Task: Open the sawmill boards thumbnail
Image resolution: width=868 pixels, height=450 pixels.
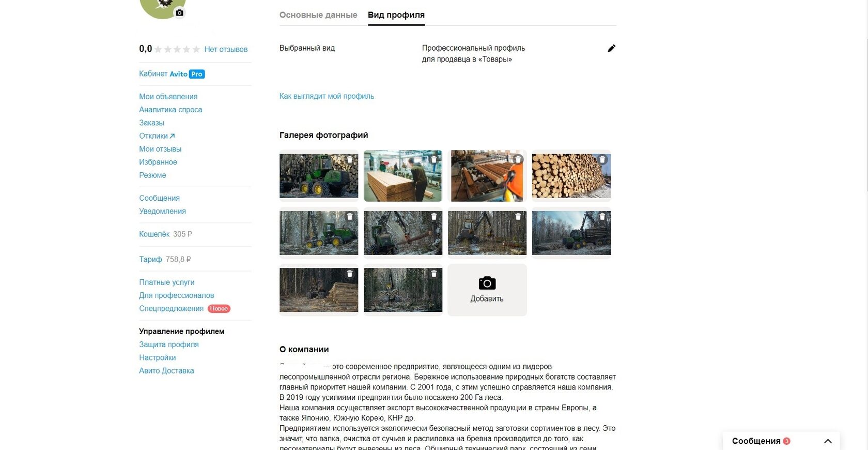Action: coord(403,176)
